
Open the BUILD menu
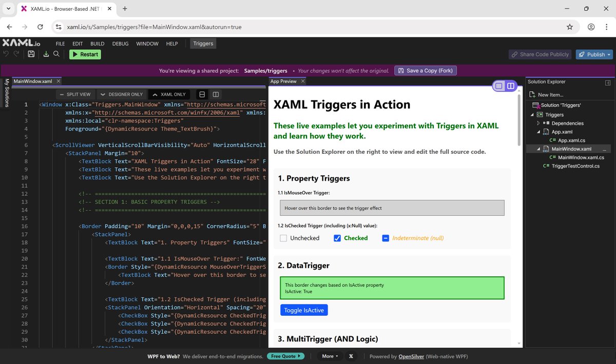tap(98, 44)
